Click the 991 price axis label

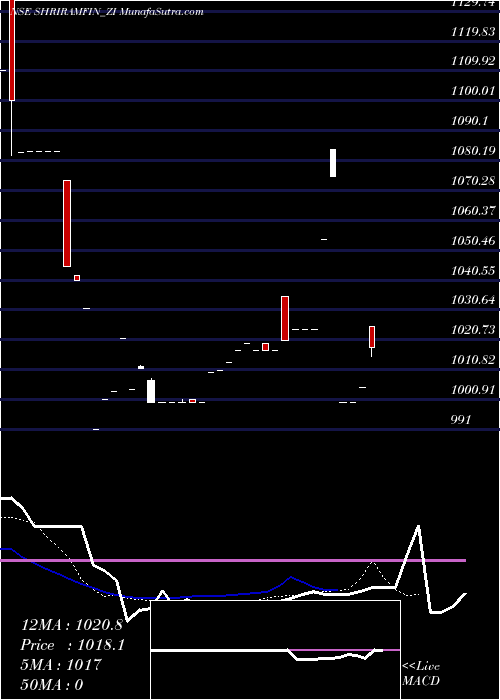click(461, 420)
